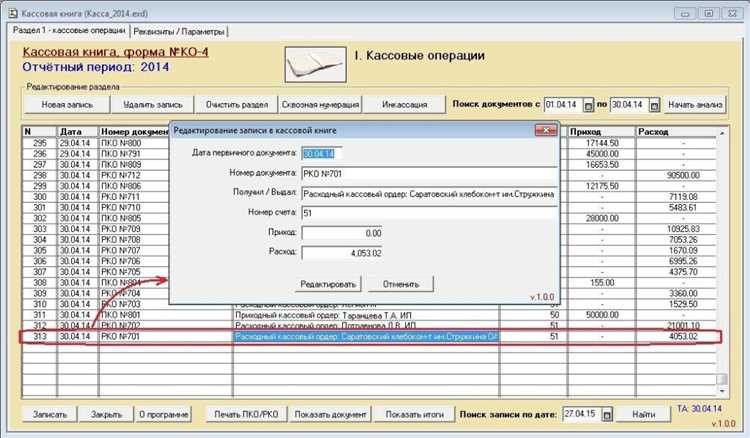Open calendar picker for search start date
This screenshot has height=438, width=750.
click(588, 105)
